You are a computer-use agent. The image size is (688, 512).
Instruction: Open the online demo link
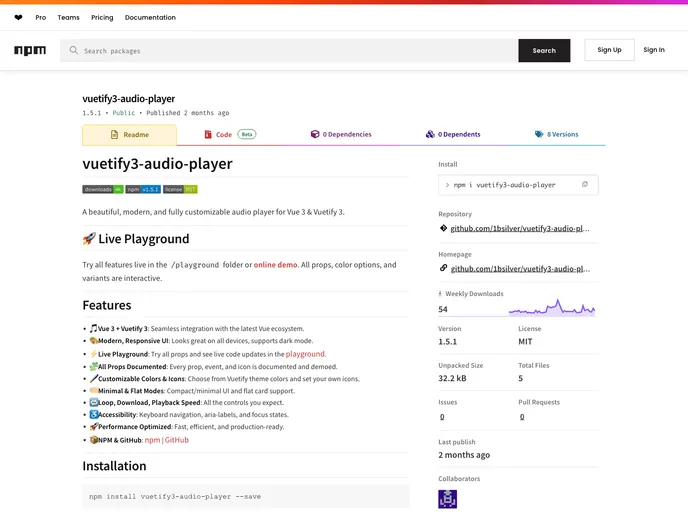[276, 265]
